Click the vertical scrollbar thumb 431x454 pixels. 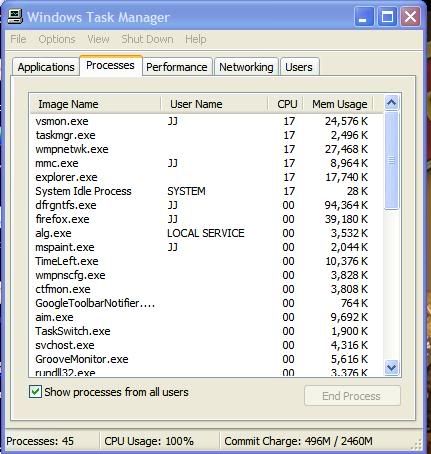391,161
